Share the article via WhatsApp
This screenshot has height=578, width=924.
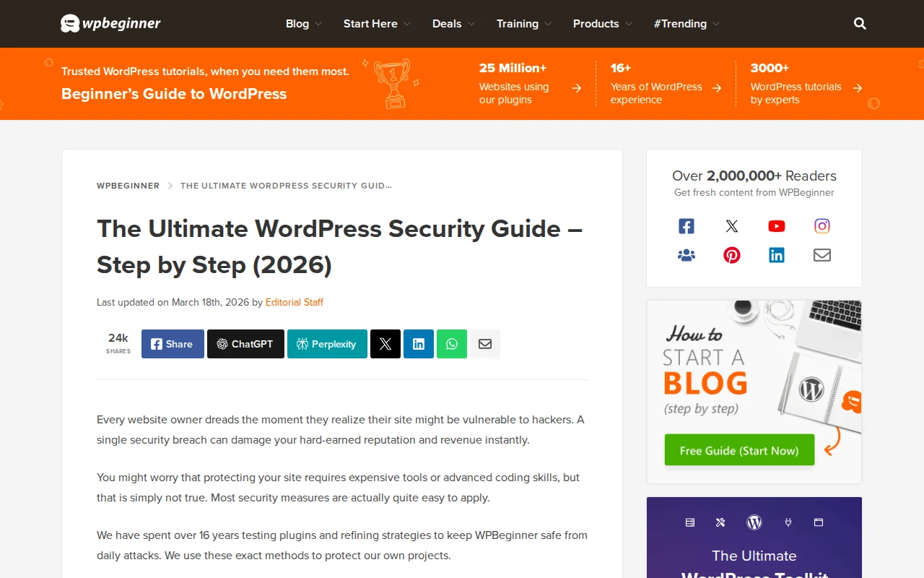point(451,344)
